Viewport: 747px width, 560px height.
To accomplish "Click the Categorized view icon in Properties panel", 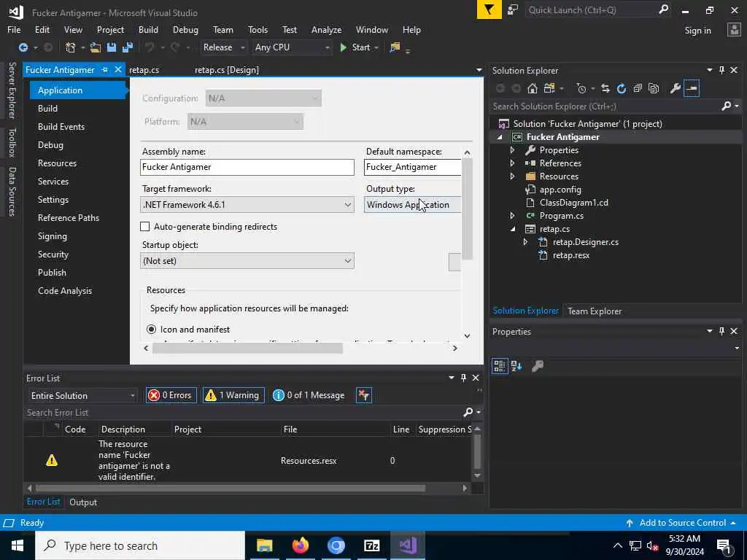I will pyautogui.click(x=499, y=366).
